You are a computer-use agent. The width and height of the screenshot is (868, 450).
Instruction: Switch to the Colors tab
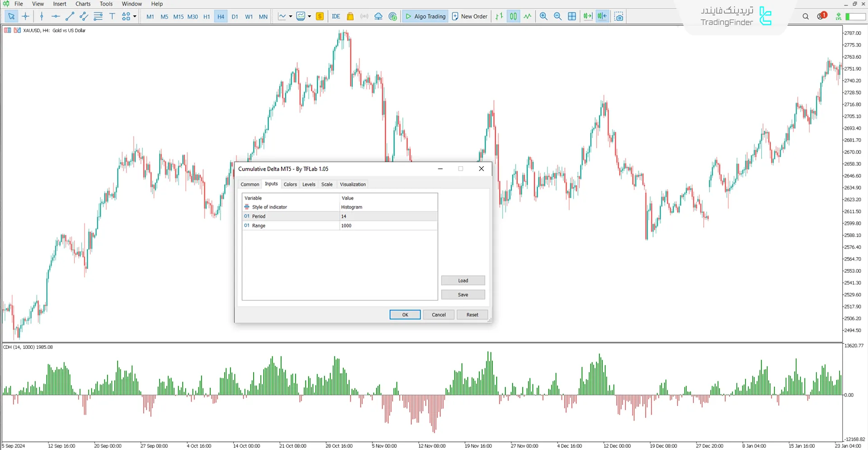[x=290, y=184]
